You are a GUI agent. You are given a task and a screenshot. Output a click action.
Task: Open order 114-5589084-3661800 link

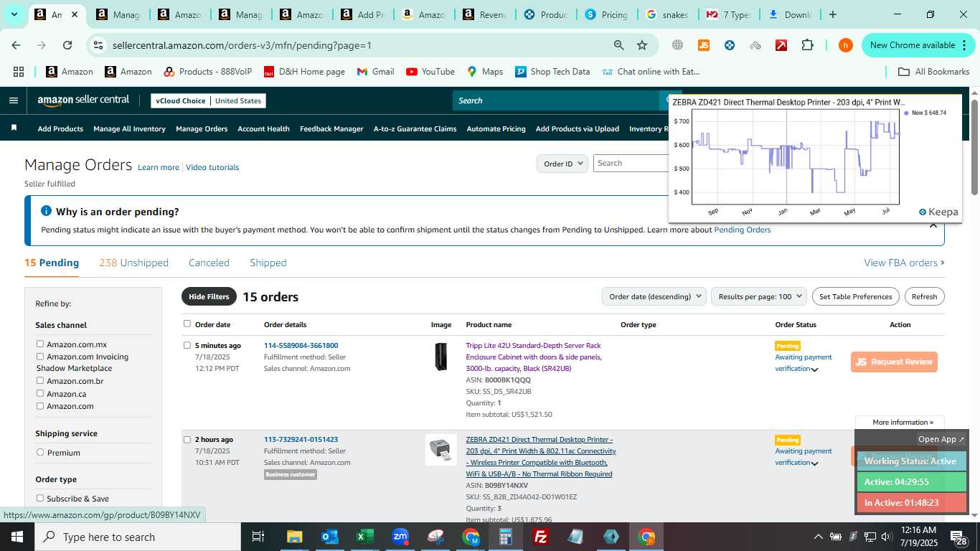(x=301, y=345)
